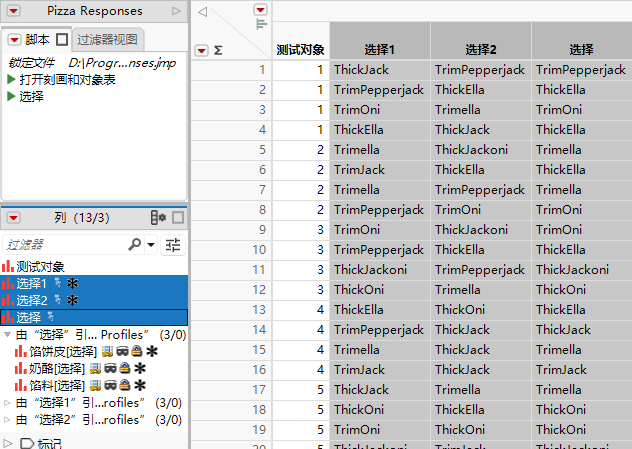
Task: Click the TrimJack cell in row 6
Action: 380,170
